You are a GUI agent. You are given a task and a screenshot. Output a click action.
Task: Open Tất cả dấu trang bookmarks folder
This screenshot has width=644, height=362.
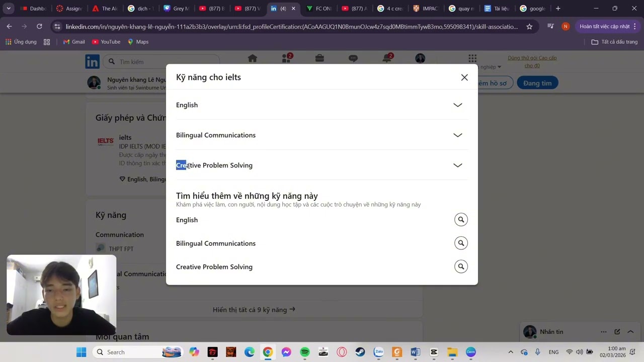[x=614, y=42]
